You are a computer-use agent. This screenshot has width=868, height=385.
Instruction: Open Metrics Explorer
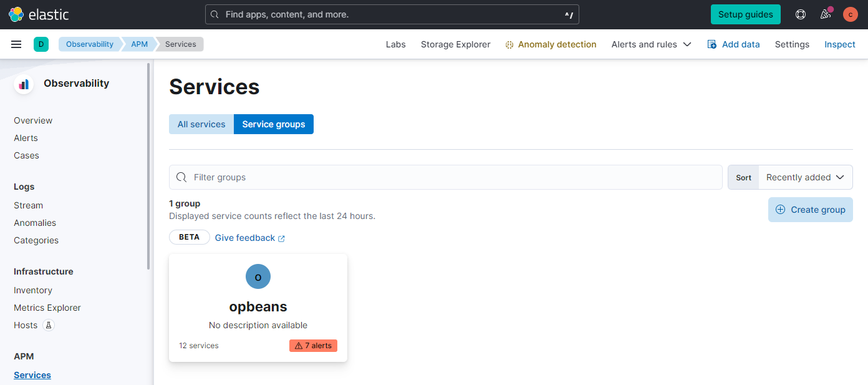click(47, 308)
